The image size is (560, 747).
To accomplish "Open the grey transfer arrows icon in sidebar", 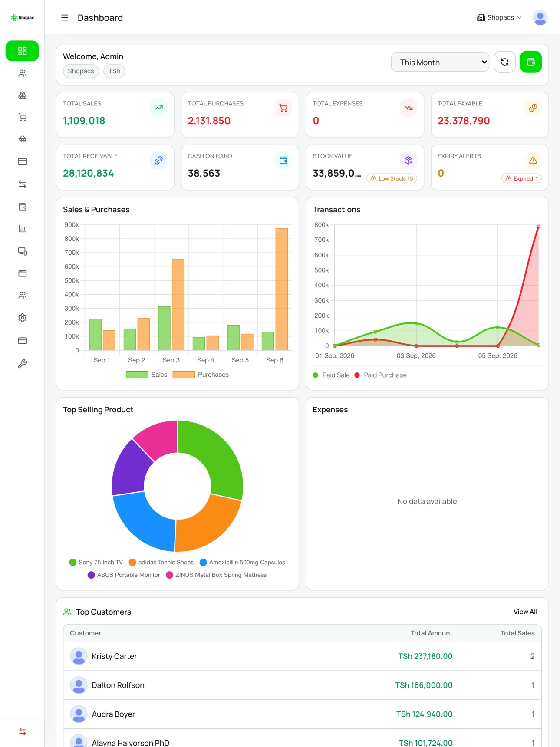I will [x=23, y=184].
